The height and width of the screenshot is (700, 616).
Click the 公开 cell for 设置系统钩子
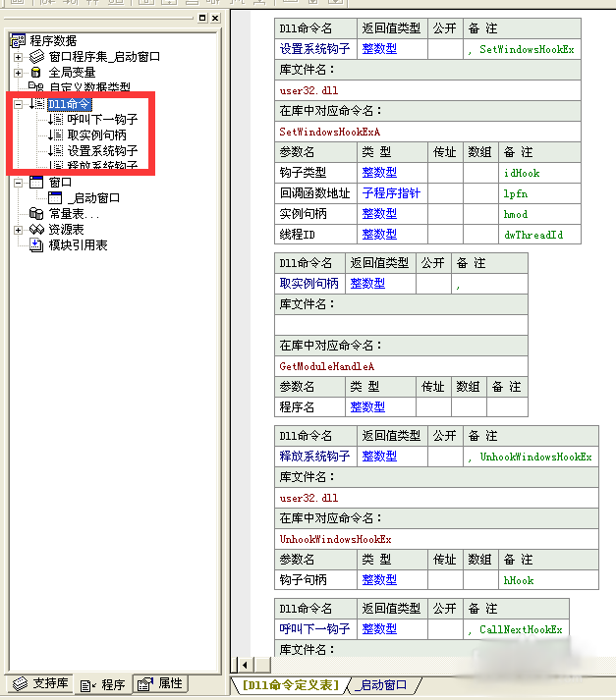(444, 49)
